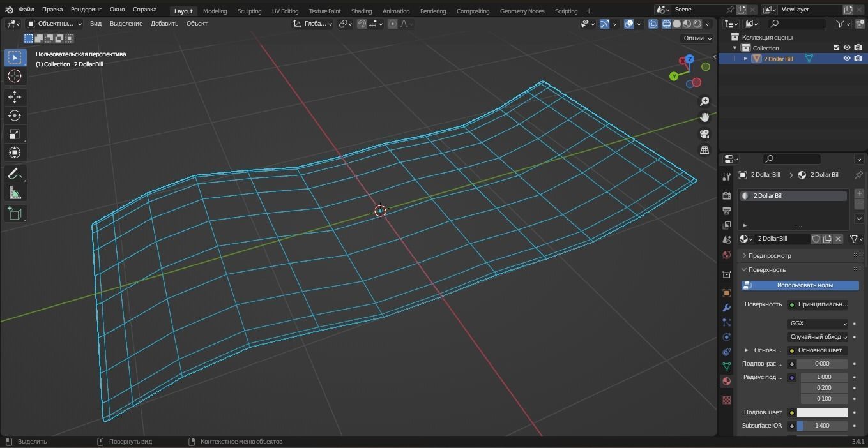This screenshot has height=448, width=868.
Task: Toggle viewport overlays display button
Action: click(629, 24)
